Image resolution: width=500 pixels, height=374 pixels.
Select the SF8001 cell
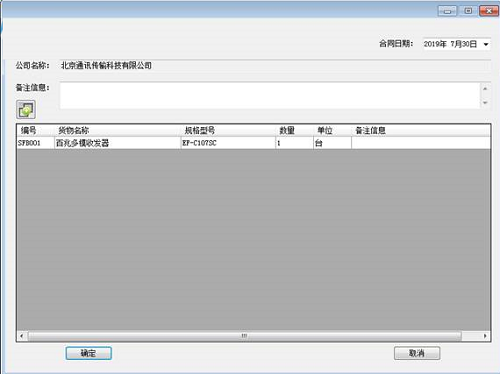(35, 143)
